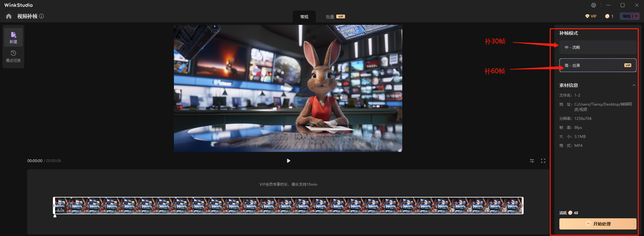Open the compare adjust icon below preview

pos(532,161)
